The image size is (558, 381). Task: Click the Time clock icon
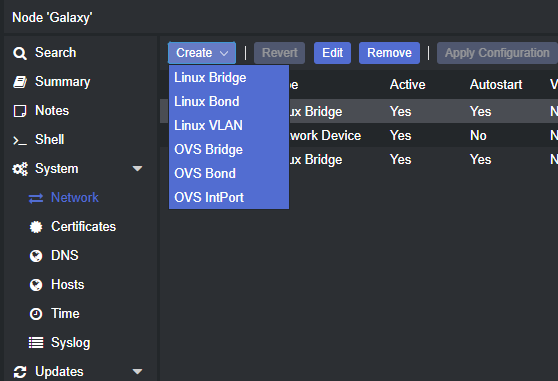click(36, 314)
